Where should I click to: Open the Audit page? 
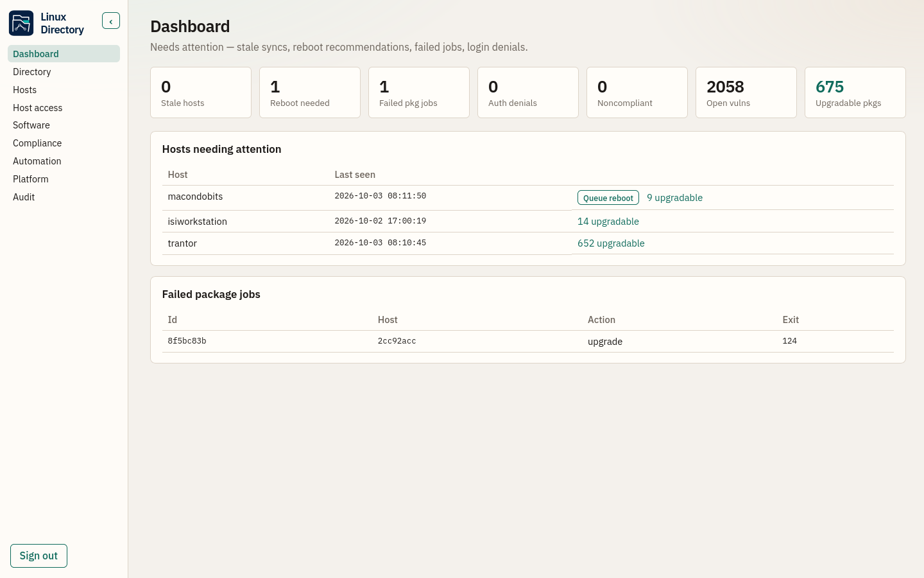tap(64, 197)
